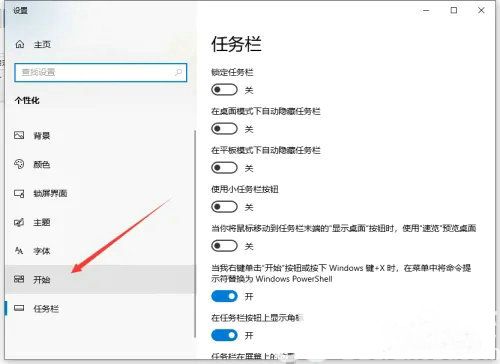500x364 pixels.
Task: Click the 使用小任务栏按钮 label
Action: click(245, 189)
